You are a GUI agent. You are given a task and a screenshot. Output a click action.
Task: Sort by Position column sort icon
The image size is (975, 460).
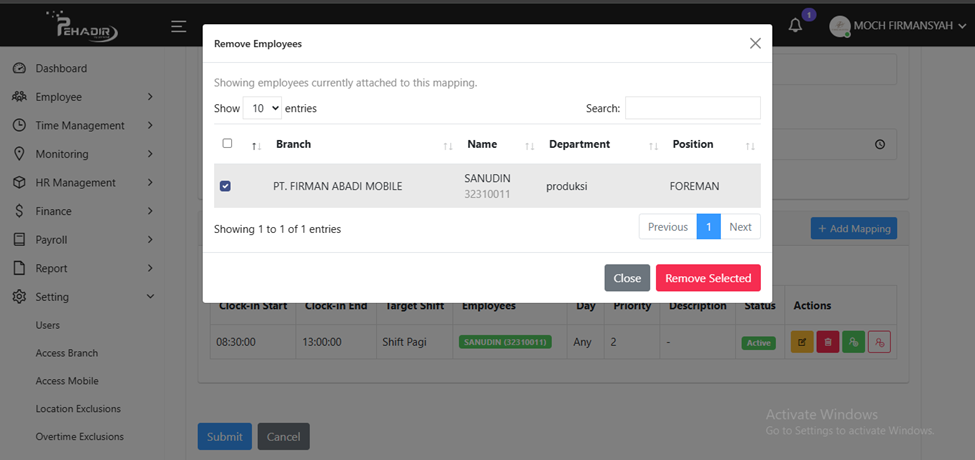[x=750, y=146]
